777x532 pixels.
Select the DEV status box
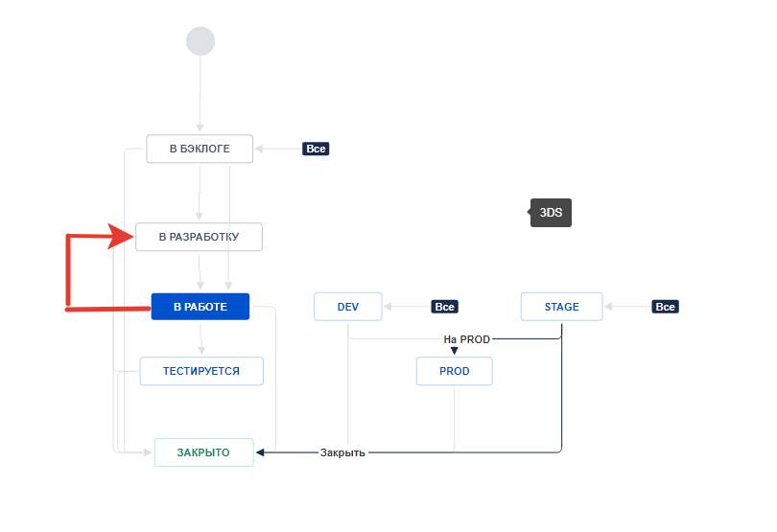[347, 307]
